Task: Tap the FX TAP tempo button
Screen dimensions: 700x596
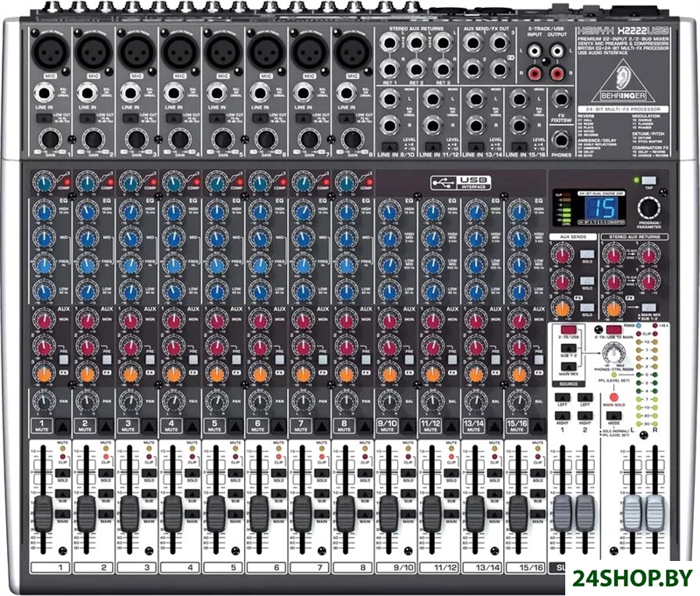Action: (648, 180)
